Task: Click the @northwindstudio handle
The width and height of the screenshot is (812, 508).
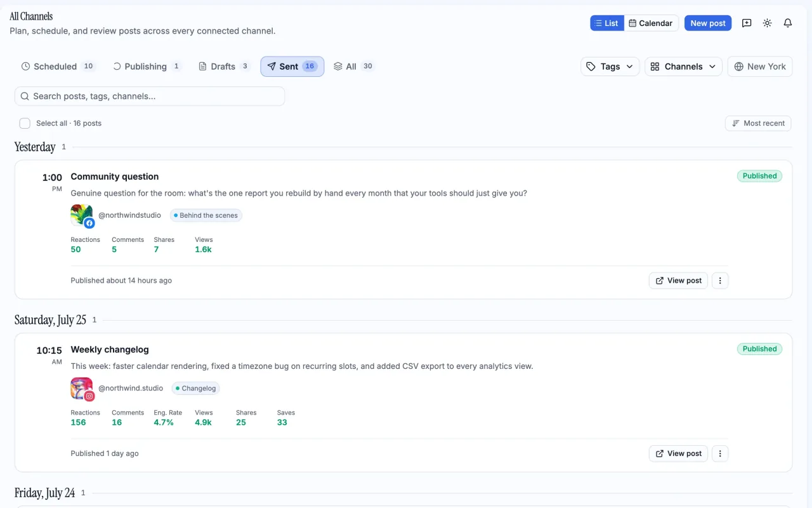Action: [129, 215]
